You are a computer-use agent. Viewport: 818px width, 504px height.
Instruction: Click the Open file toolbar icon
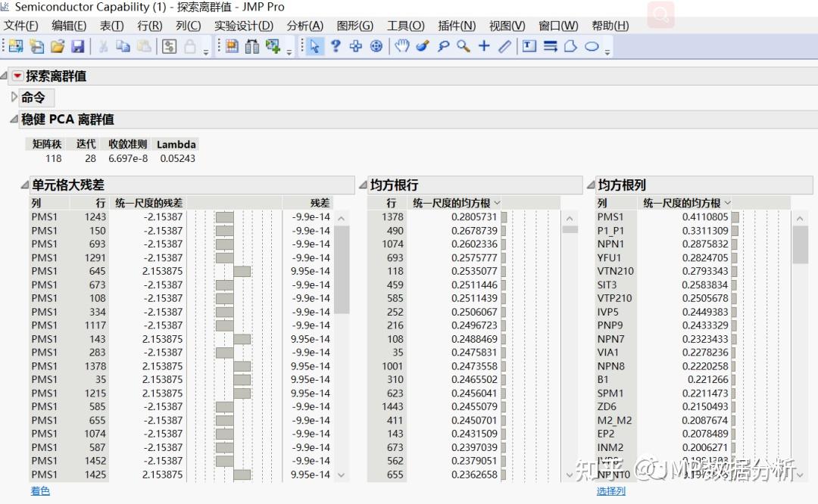56,46
